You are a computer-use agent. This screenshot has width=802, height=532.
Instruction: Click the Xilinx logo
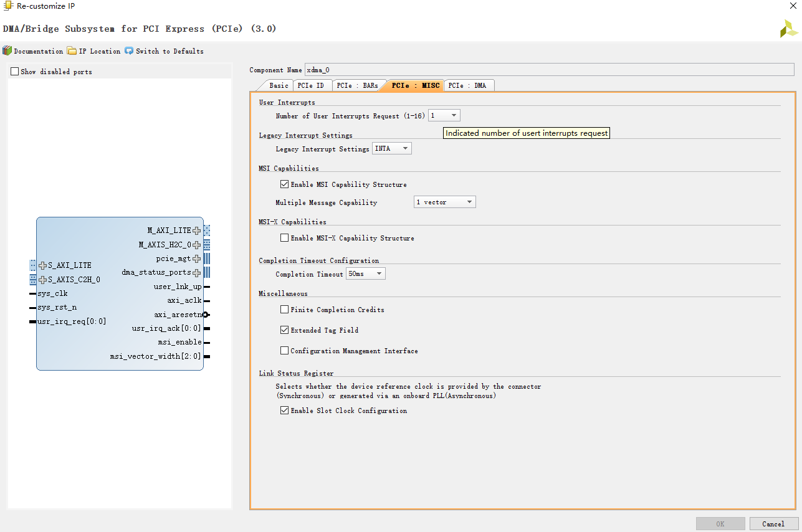[x=788, y=28]
